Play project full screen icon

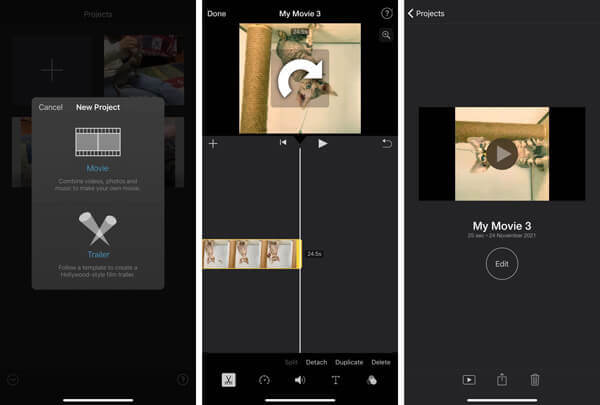click(469, 380)
